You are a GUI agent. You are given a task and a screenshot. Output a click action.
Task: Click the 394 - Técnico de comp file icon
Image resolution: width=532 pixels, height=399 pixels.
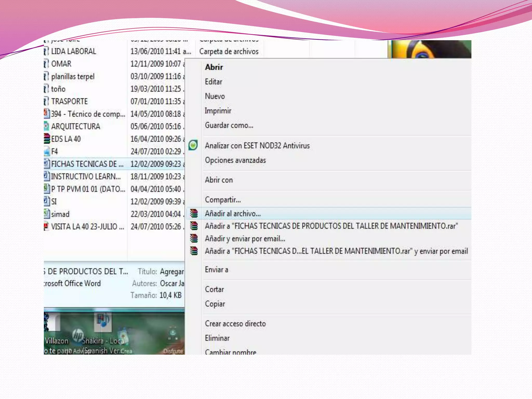(47, 114)
